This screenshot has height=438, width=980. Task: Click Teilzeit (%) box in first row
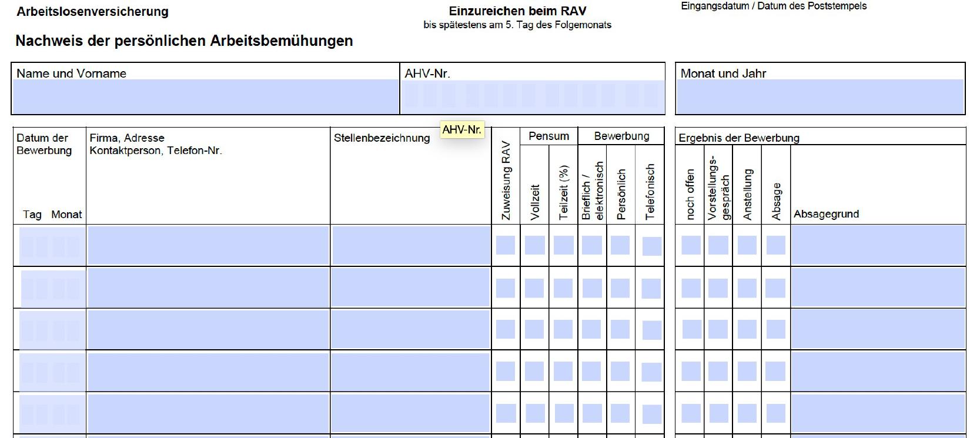click(563, 245)
